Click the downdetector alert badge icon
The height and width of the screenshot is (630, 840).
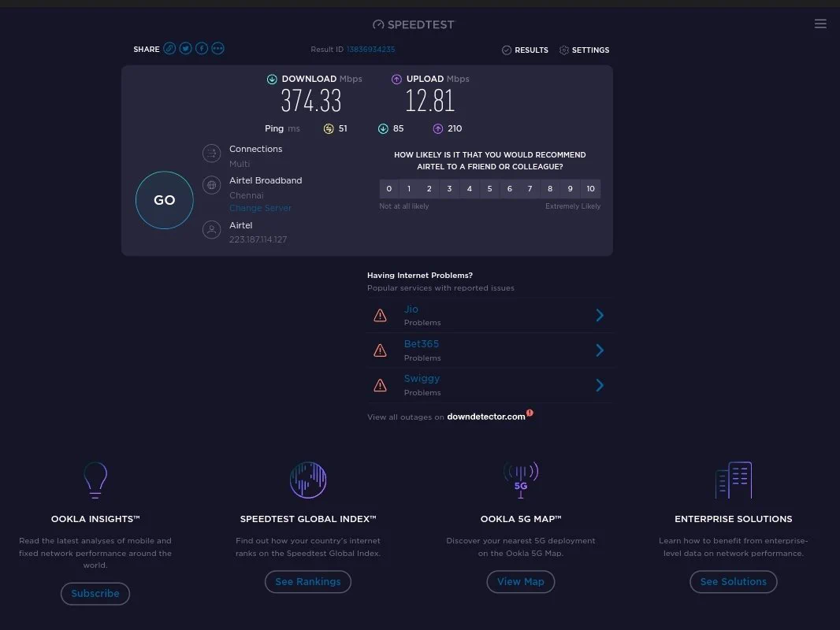point(530,413)
